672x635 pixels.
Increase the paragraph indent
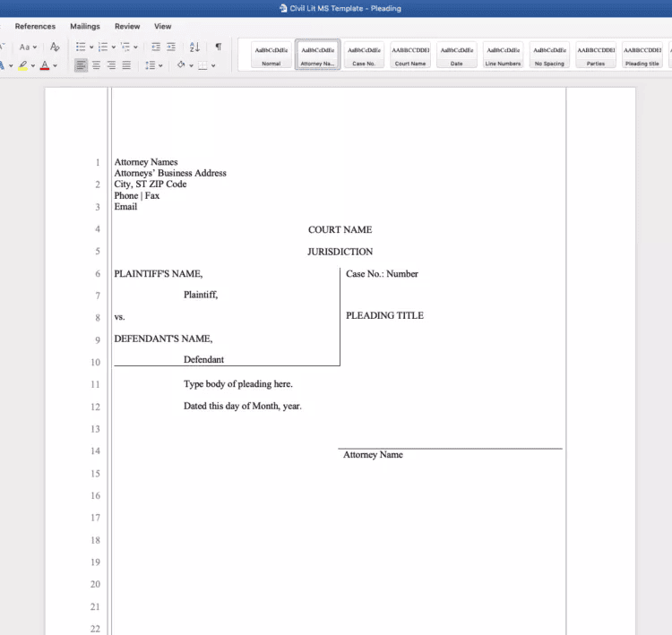[x=171, y=47]
